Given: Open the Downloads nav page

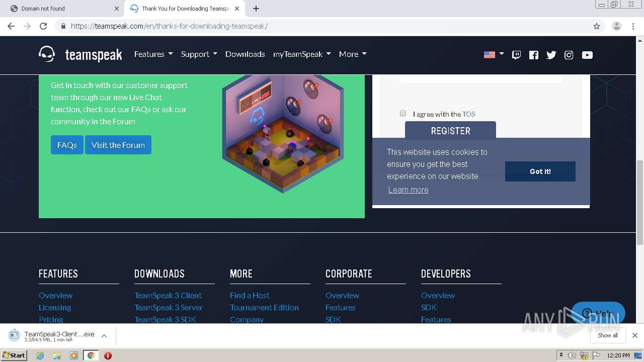Looking at the screenshot, I should point(245,54).
